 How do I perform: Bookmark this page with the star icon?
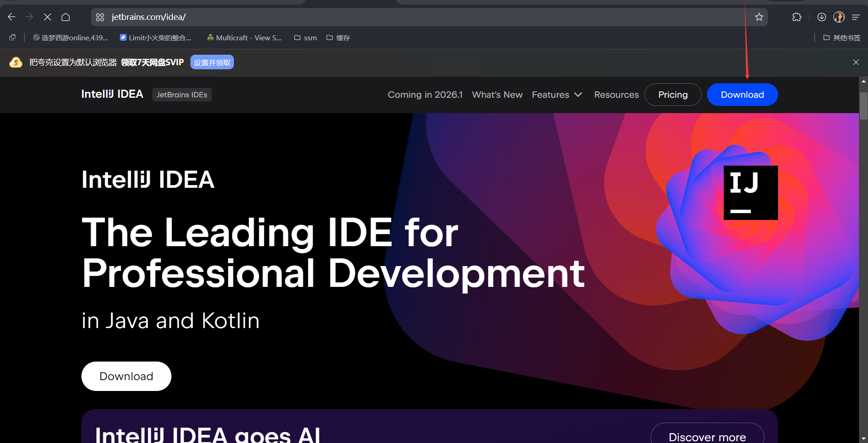tap(759, 17)
